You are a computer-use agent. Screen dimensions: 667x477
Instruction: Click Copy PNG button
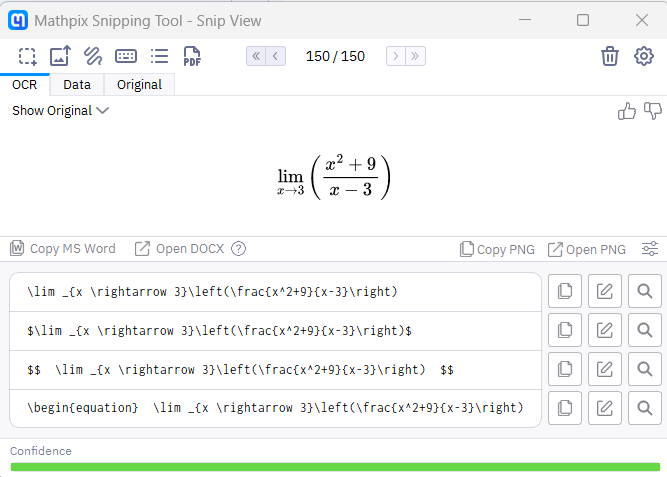click(x=497, y=249)
